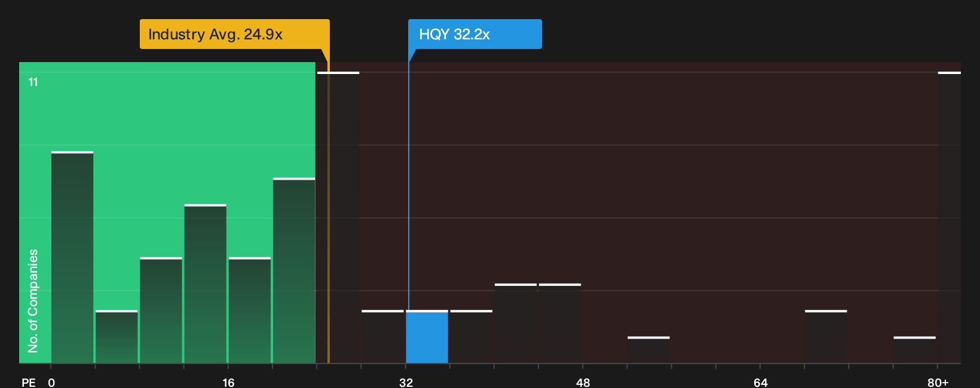Click the 80+ PE bar
The width and height of the screenshot is (980, 388).
[949, 217]
